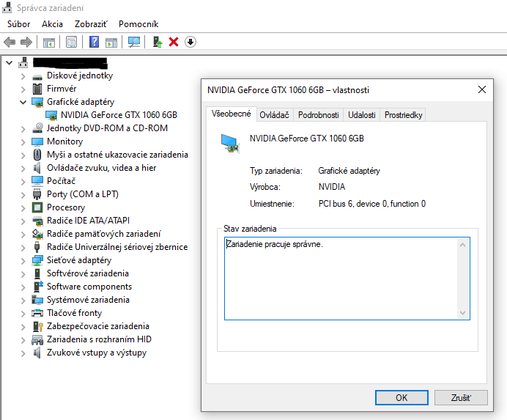Expand Zariadenia s rozhraním HID
Viewport: 507px width, 420px height.
tap(23, 340)
